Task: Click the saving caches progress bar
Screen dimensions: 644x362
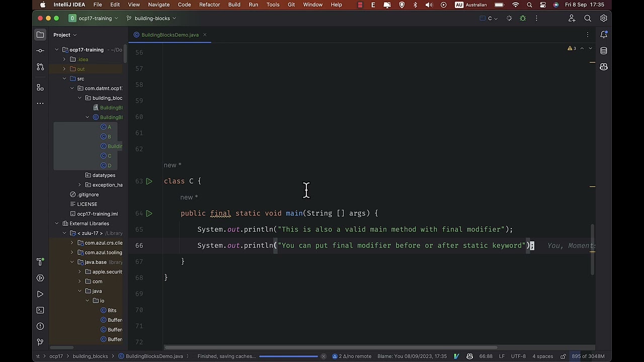Action: click(x=289, y=356)
